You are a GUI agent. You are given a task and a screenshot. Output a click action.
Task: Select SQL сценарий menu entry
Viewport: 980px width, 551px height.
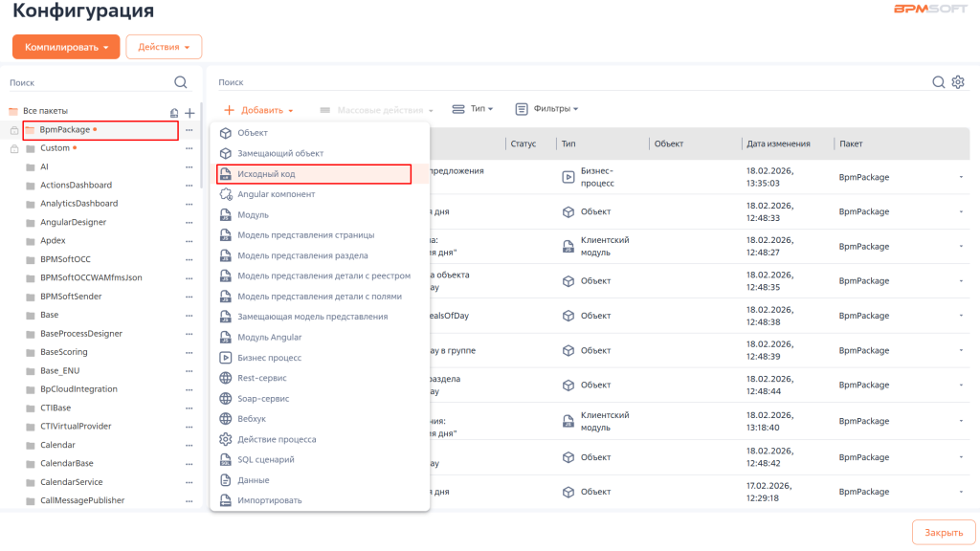tap(265, 460)
